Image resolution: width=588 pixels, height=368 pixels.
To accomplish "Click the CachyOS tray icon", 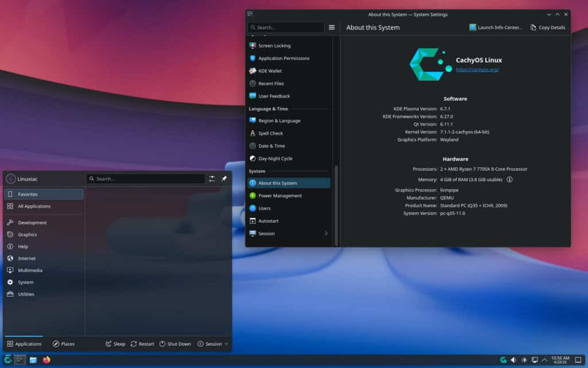I will (x=503, y=360).
